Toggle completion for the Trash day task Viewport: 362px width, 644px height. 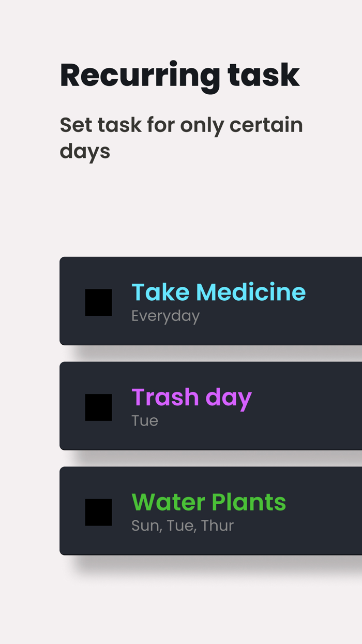(98, 406)
